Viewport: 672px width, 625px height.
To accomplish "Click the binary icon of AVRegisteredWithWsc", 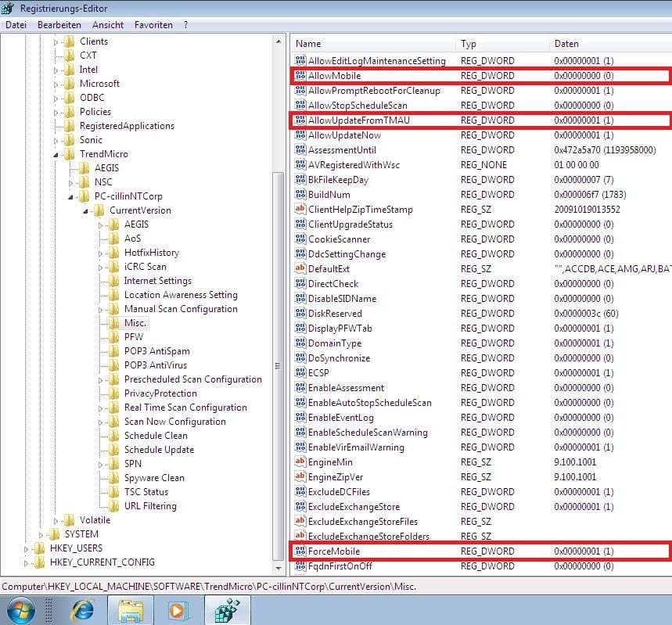I will [x=300, y=164].
